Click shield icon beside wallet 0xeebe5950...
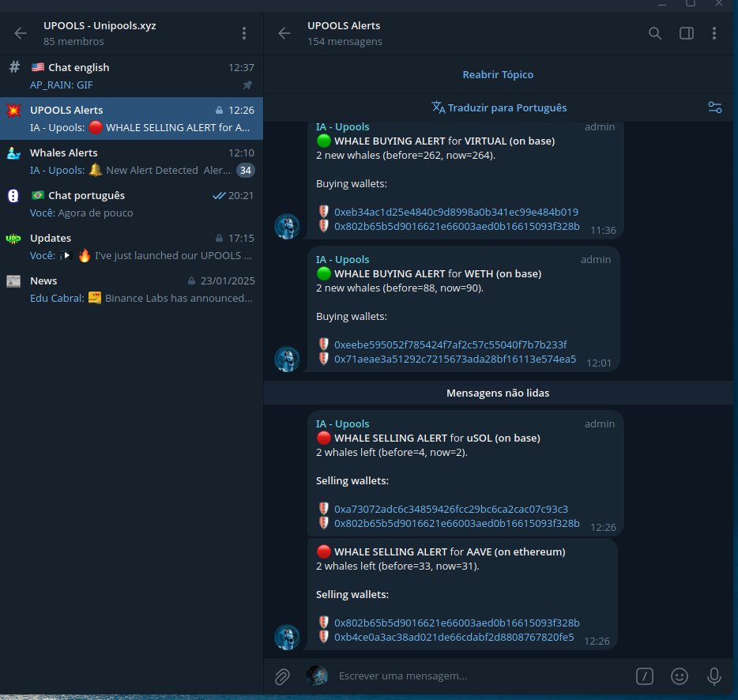The image size is (738, 700). (324, 344)
